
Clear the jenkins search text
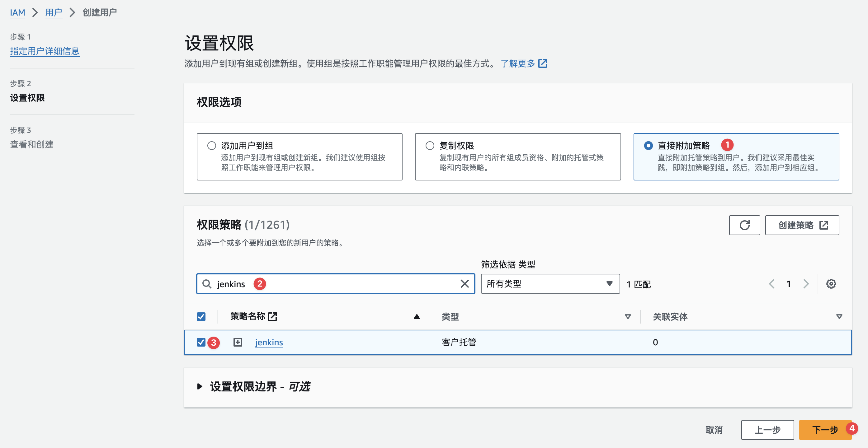pos(464,284)
